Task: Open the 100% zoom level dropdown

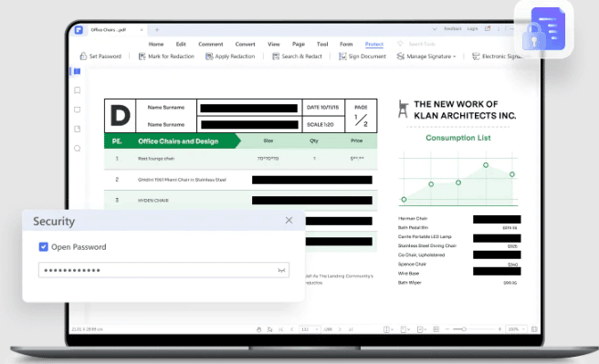Action: click(516, 329)
